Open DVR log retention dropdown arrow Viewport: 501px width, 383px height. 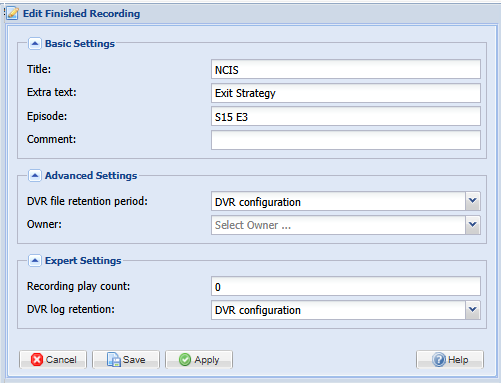472,310
